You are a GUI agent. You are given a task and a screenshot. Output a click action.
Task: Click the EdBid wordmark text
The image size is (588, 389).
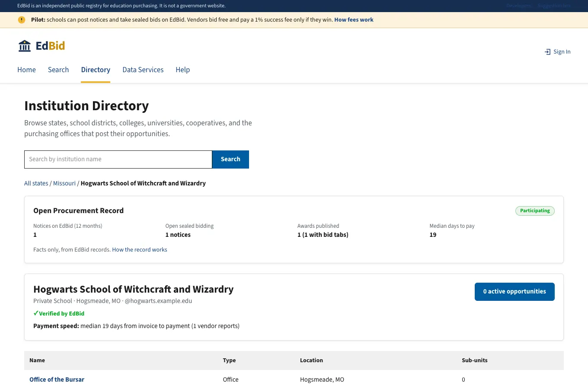click(x=50, y=46)
